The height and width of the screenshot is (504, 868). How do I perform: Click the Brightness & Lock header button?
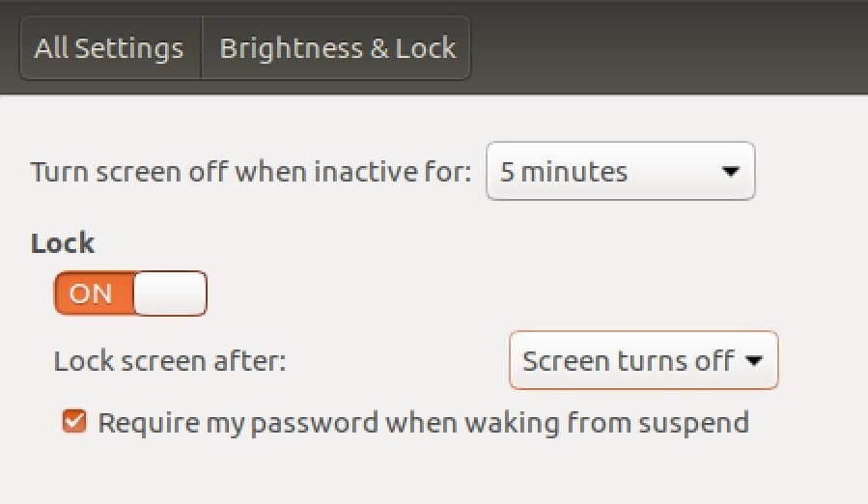click(337, 48)
